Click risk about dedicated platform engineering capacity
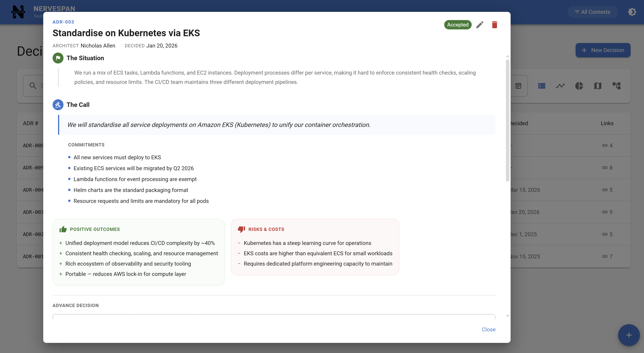 pos(318,264)
